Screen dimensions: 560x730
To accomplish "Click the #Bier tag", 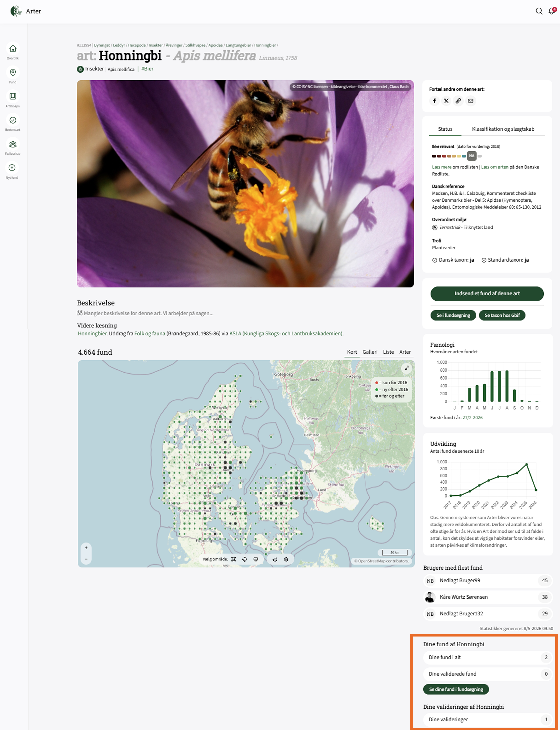I will pyautogui.click(x=147, y=69).
